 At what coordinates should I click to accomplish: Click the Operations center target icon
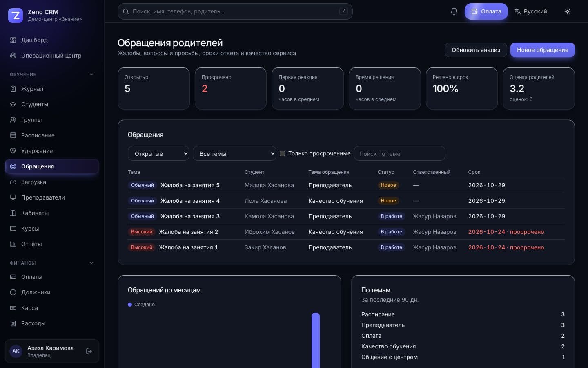13,56
